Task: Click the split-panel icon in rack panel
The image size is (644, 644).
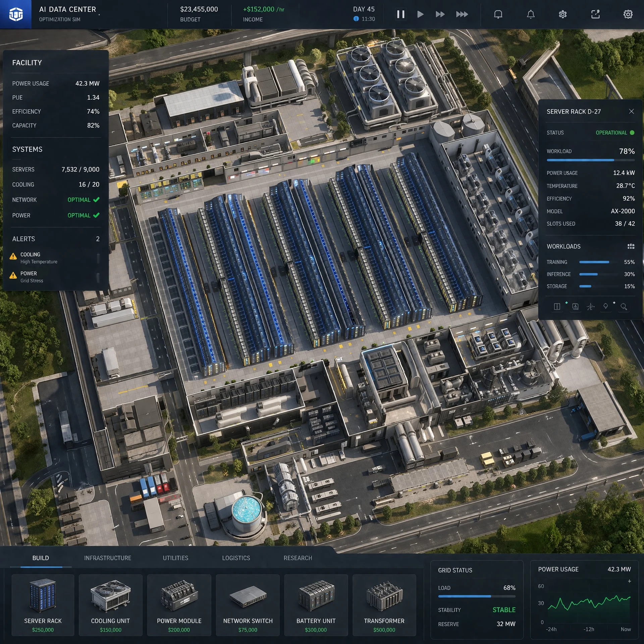Action: click(x=557, y=307)
